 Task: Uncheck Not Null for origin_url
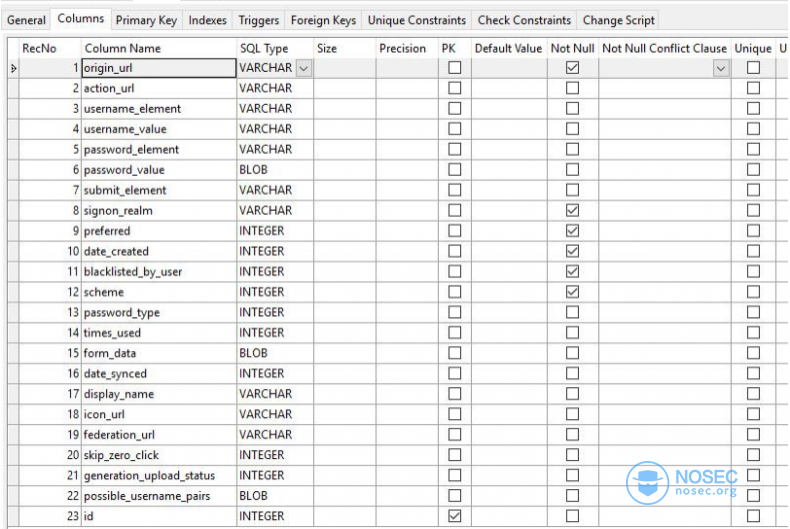pos(572,68)
